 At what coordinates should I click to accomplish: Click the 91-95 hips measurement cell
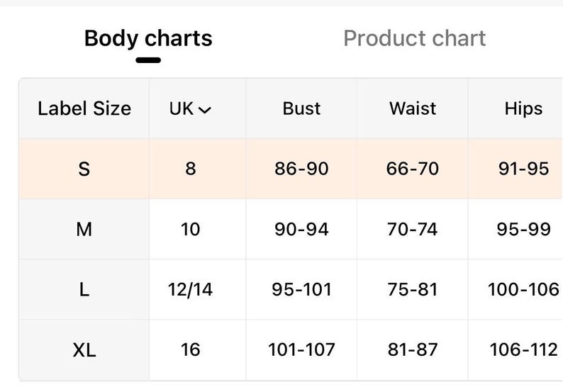pos(523,169)
